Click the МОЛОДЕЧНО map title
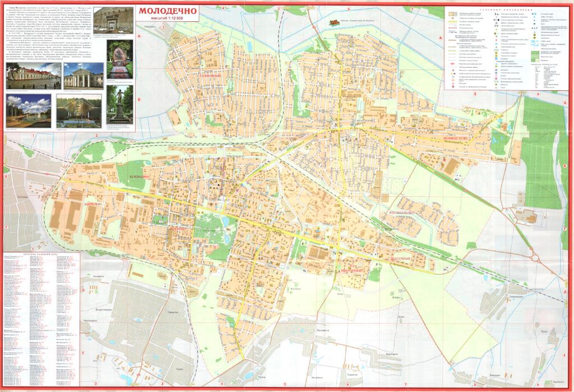The height and width of the screenshot is (392, 574). pyautogui.click(x=167, y=11)
